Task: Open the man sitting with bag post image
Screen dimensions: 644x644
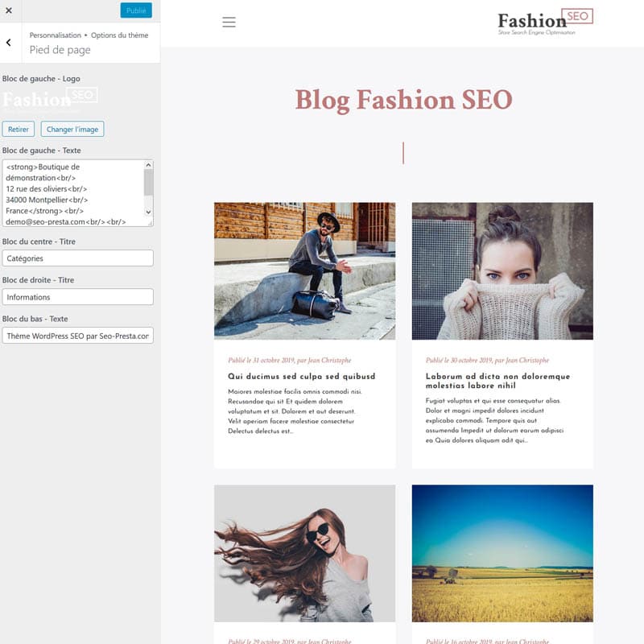Action: click(x=304, y=270)
